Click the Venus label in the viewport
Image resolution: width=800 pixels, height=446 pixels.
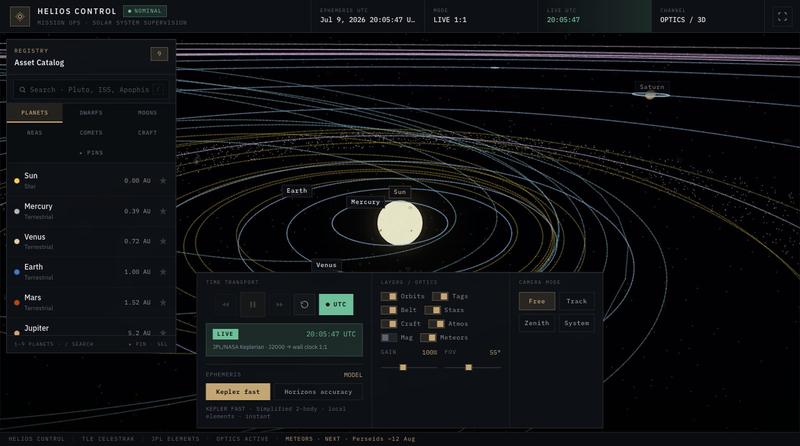tap(326, 265)
